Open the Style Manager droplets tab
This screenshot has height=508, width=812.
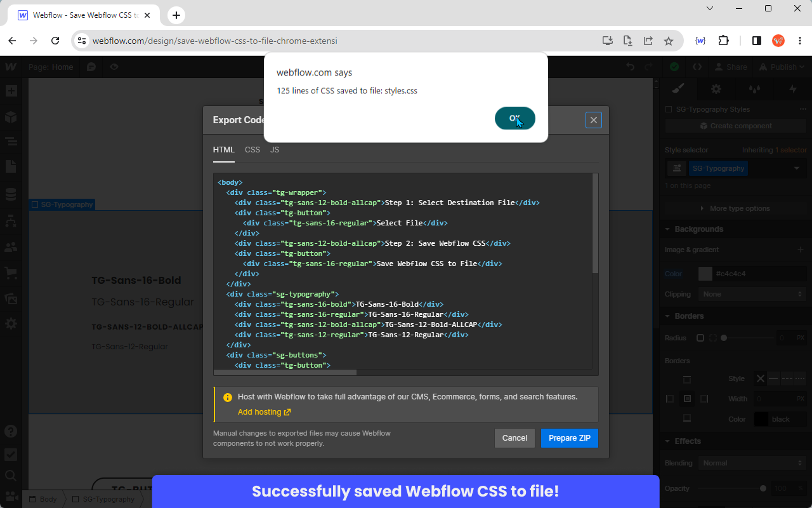(x=754, y=89)
